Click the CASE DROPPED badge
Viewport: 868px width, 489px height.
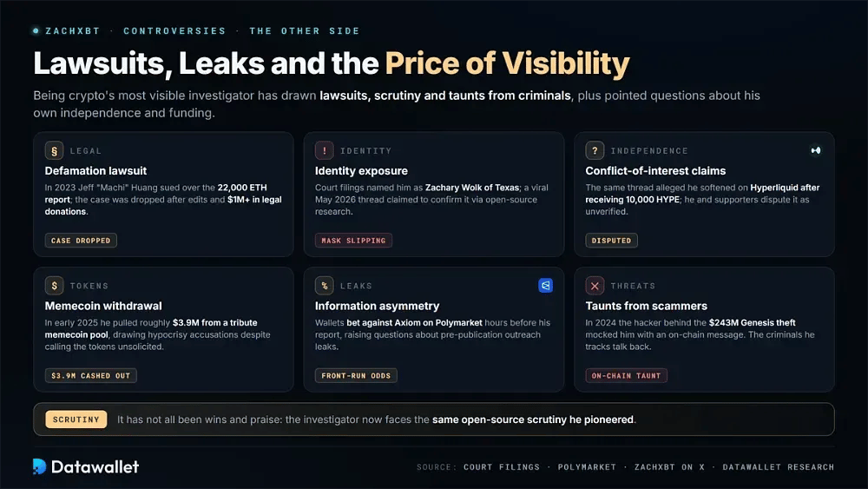coord(81,241)
